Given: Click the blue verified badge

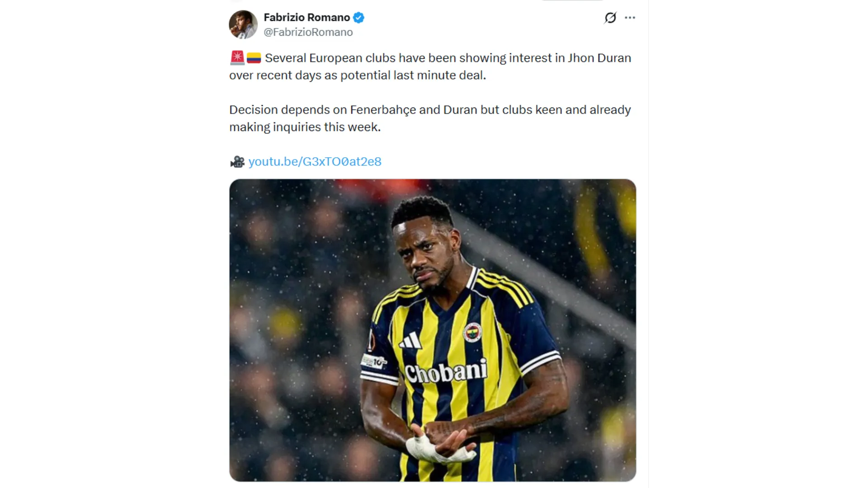Looking at the screenshot, I should coord(359,18).
